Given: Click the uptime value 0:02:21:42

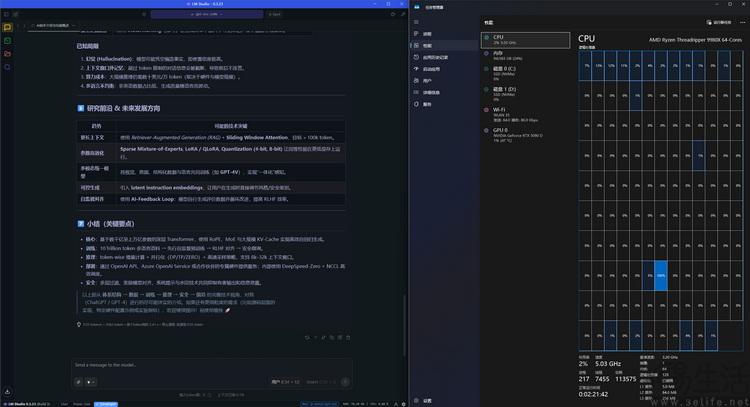Looking at the screenshot, I should click(x=593, y=395).
